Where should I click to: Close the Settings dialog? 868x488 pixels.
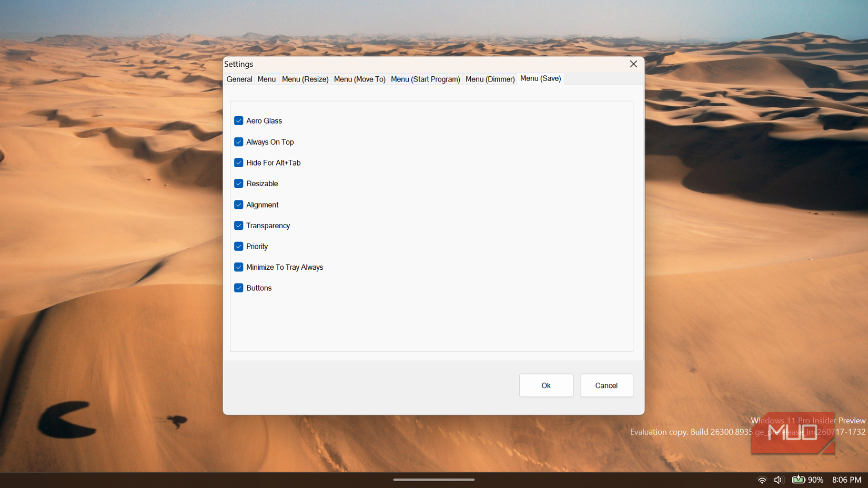tap(633, 64)
